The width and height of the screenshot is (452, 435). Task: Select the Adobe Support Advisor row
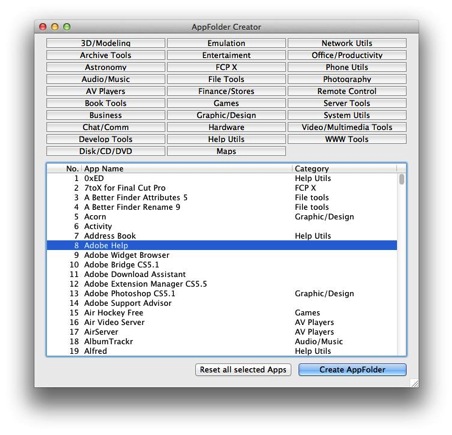tap(222, 303)
